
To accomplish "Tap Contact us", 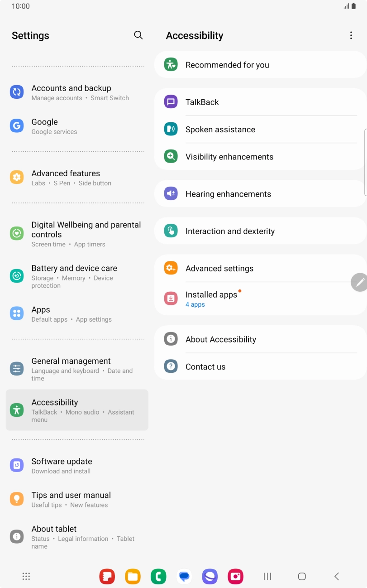I will (260, 366).
